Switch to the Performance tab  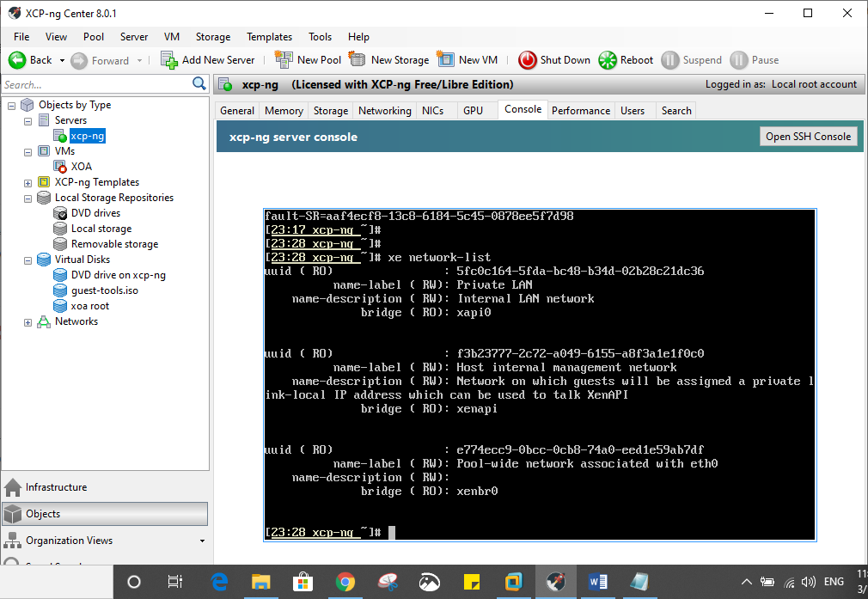point(581,111)
